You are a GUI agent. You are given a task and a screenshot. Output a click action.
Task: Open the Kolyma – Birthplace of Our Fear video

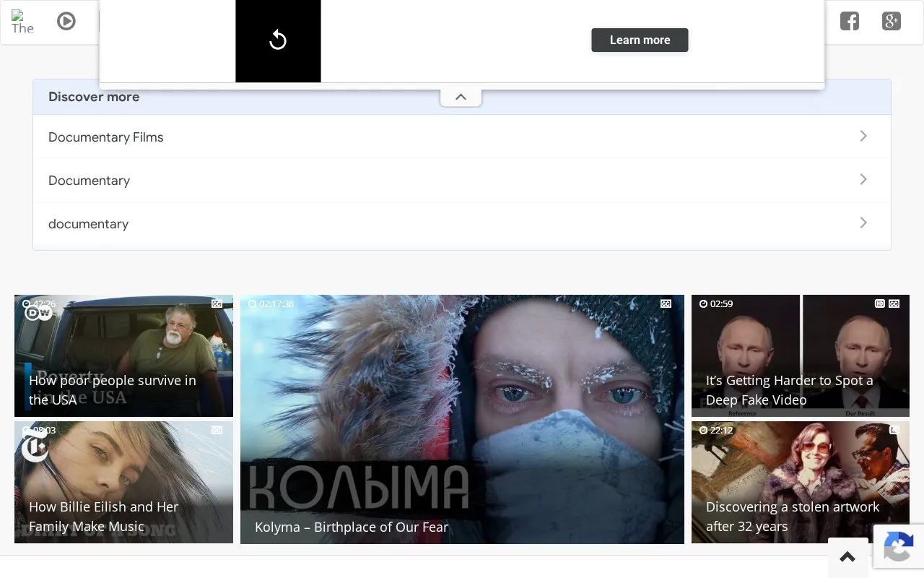click(462, 419)
